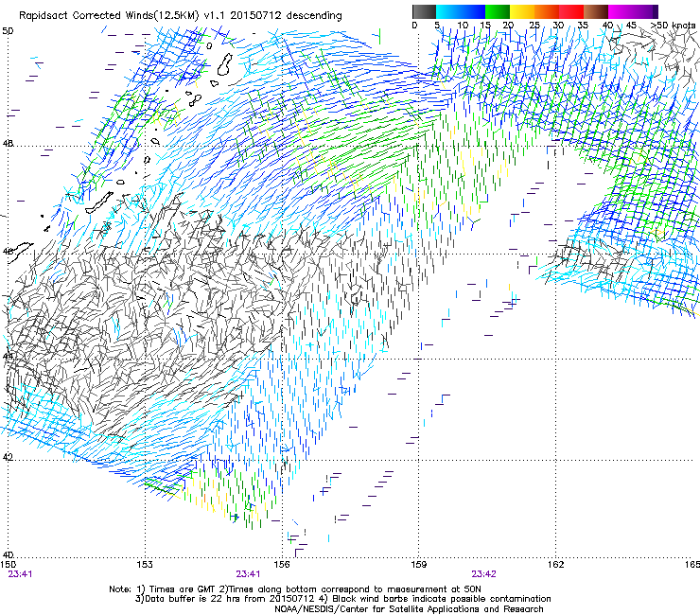Click the gray 0–5 knots legend color
The image size is (700, 615).
tap(424, 11)
